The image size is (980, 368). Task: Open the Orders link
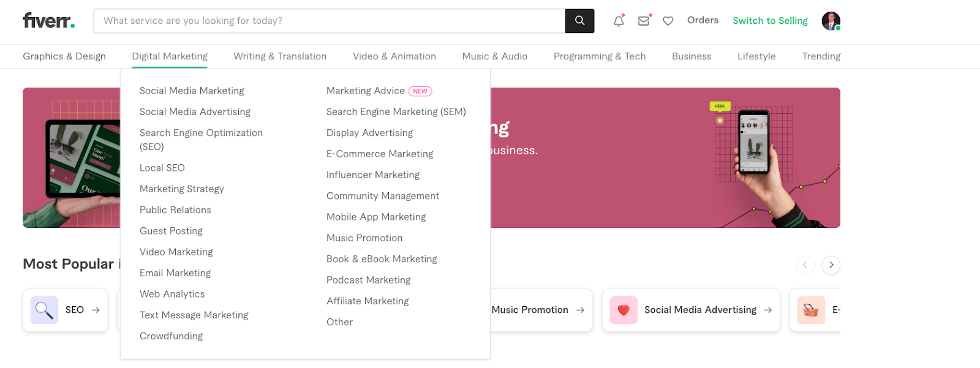coord(703,20)
